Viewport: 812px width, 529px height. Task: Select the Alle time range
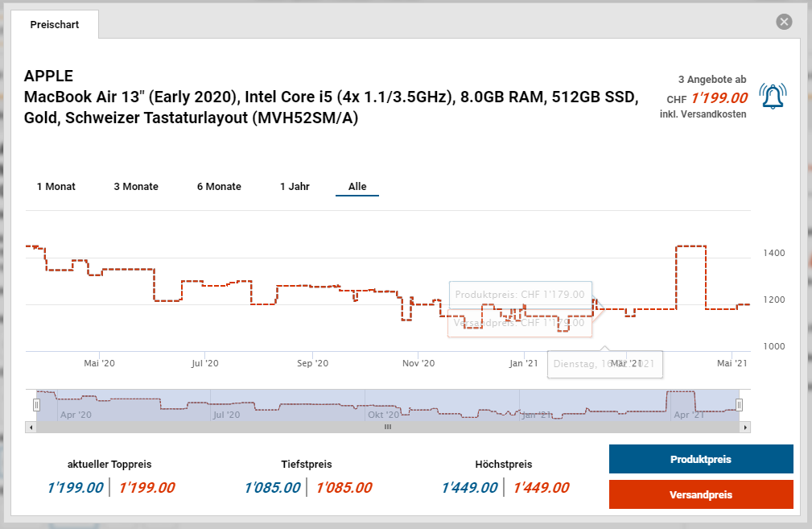click(357, 186)
